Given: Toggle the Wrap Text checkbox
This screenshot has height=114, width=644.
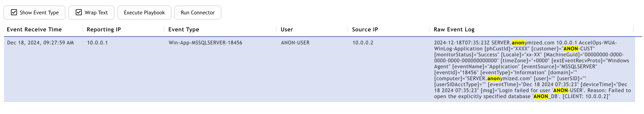Looking at the screenshot, I should (x=79, y=12).
